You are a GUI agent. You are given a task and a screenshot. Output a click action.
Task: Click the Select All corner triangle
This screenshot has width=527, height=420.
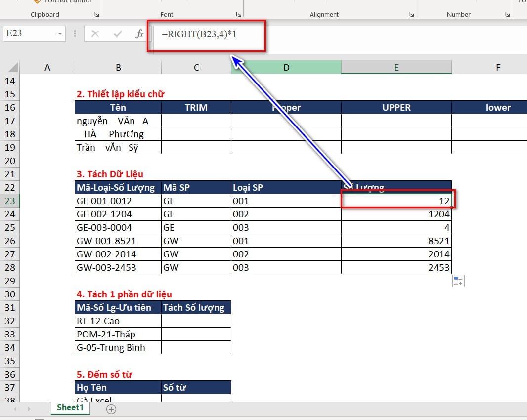point(12,67)
